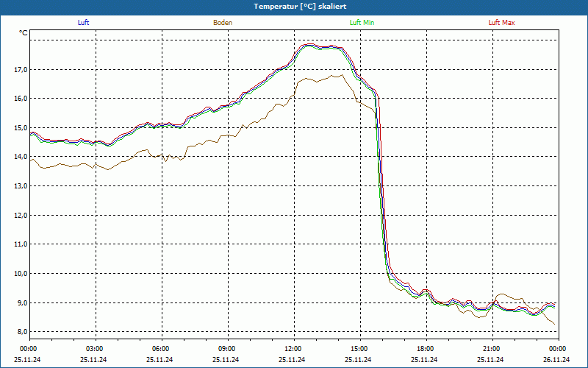Click the 21:00 time axis label
This screenshot has height=368, width=588.
pos(490,349)
